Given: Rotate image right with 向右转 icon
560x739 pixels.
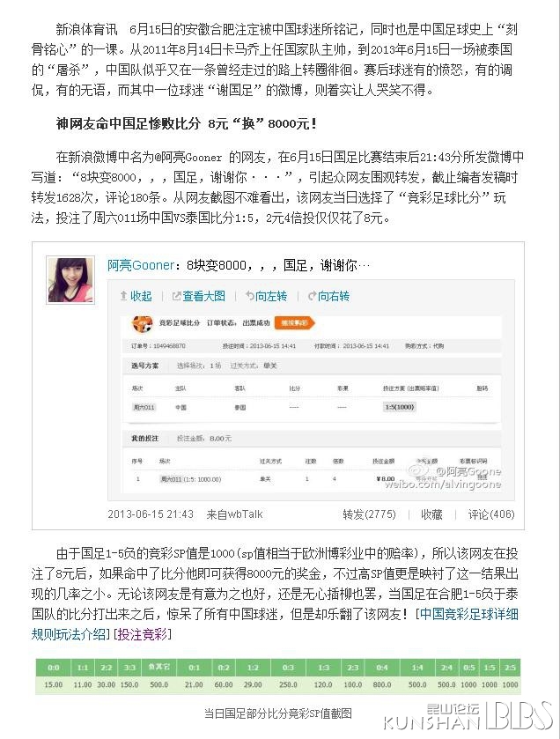Looking at the screenshot, I should point(328,296).
